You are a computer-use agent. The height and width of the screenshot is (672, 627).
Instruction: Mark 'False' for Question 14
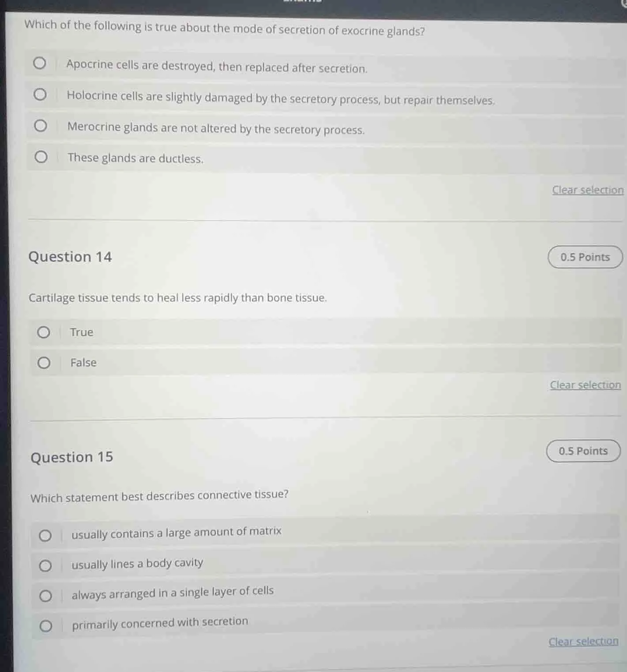[44, 362]
